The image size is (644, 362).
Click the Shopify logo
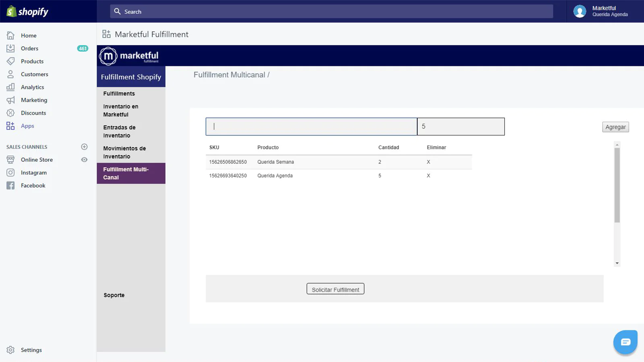[x=27, y=12]
